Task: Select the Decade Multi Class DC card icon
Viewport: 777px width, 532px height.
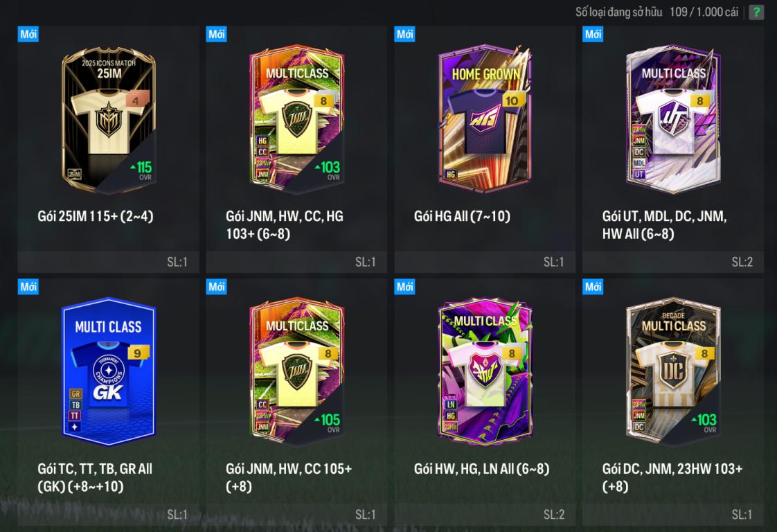Action: point(673,371)
